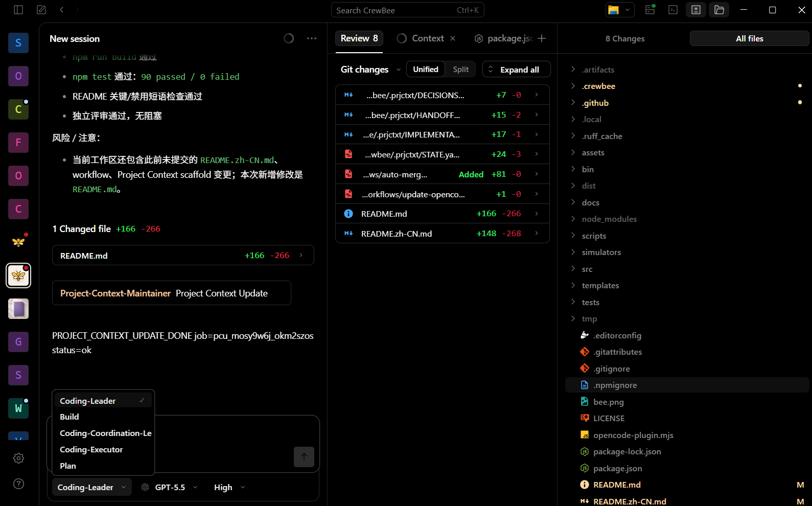Open the Review 8 tab
812x506 pixels.
click(359, 38)
